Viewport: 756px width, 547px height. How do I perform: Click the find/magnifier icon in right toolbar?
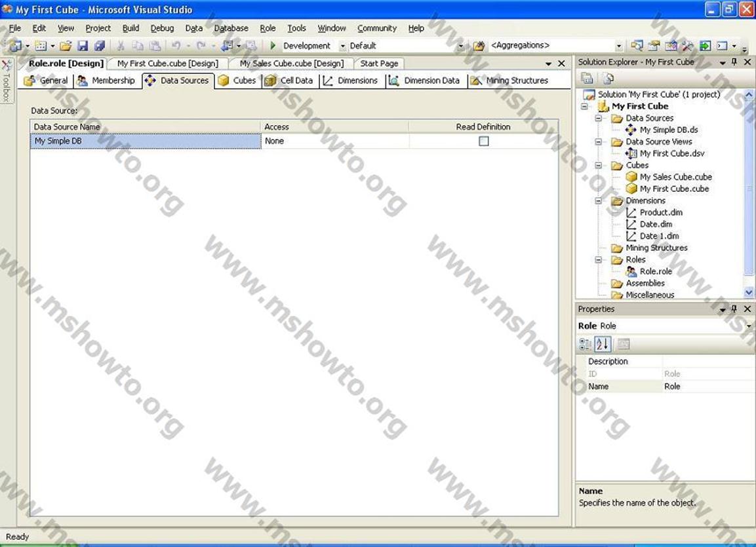[637, 46]
